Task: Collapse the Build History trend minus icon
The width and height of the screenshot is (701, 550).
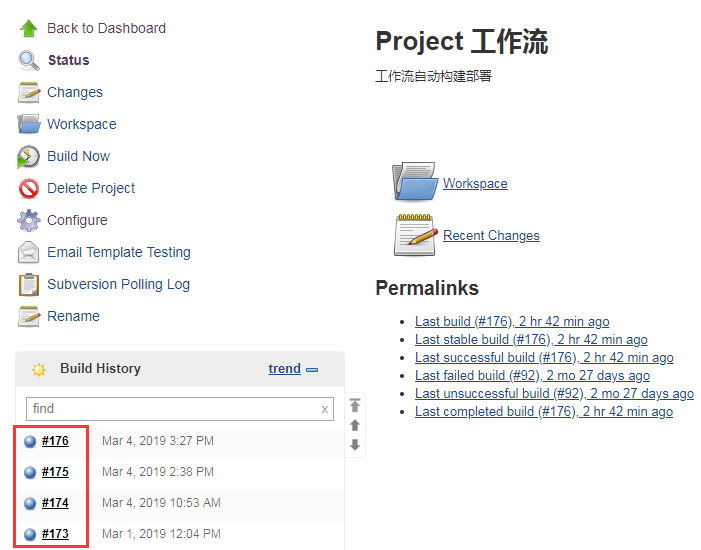Action: [x=312, y=370]
